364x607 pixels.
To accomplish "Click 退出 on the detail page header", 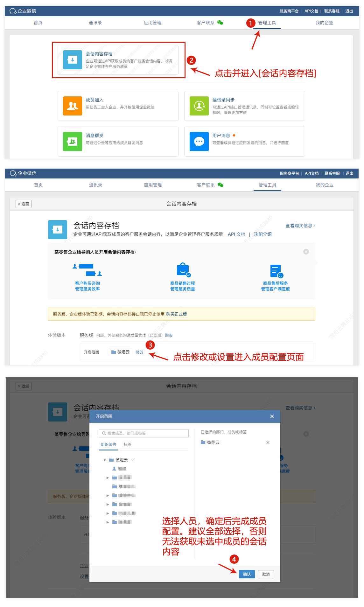I will pos(350,173).
